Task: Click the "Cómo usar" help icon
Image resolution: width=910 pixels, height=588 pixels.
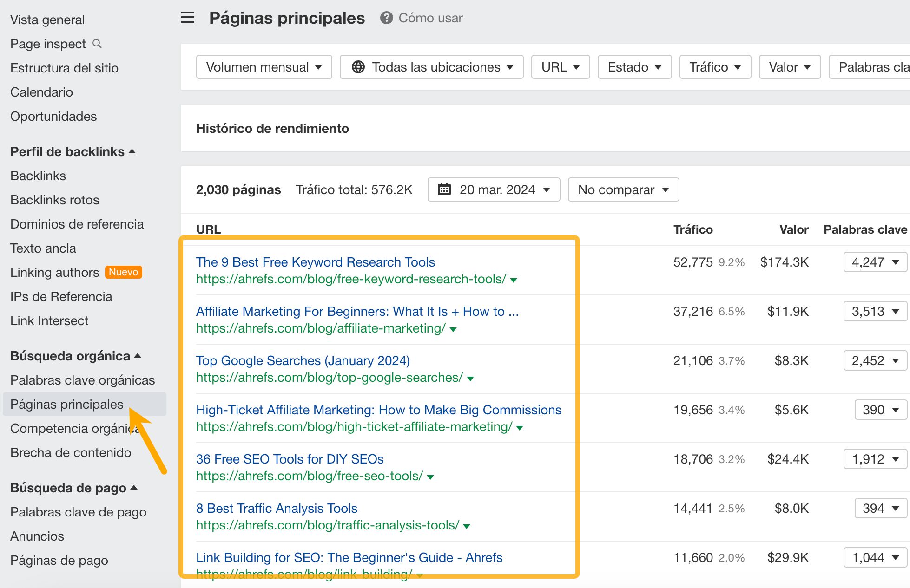Action: click(x=386, y=18)
